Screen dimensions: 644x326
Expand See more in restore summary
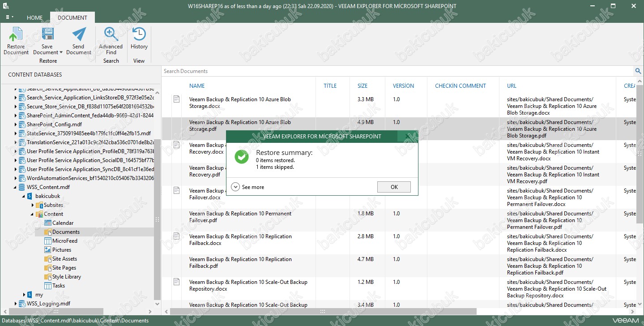248,187
